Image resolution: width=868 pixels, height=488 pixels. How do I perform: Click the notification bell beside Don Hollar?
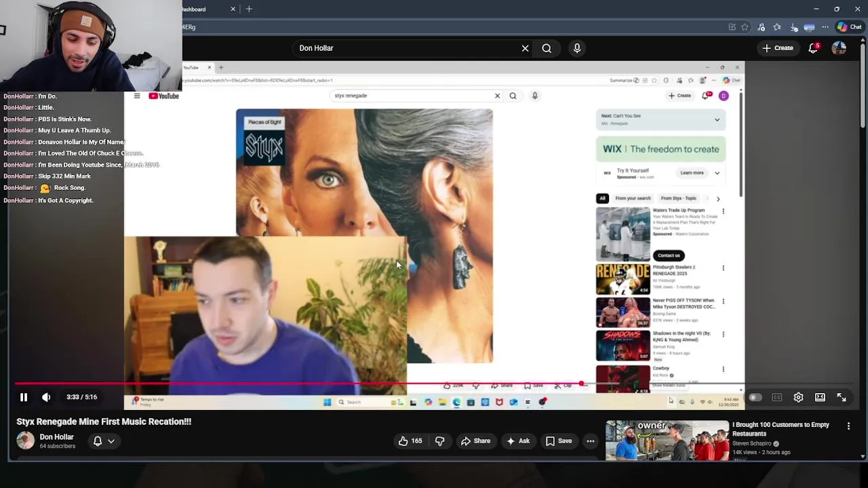coord(98,441)
